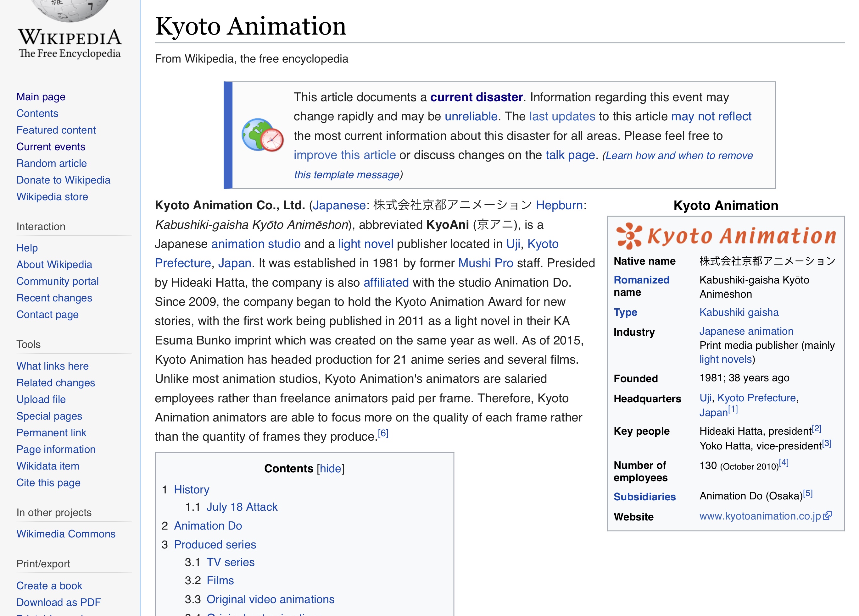Open Subsidiaries infobox link
The width and height of the screenshot is (859, 616).
(644, 497)
